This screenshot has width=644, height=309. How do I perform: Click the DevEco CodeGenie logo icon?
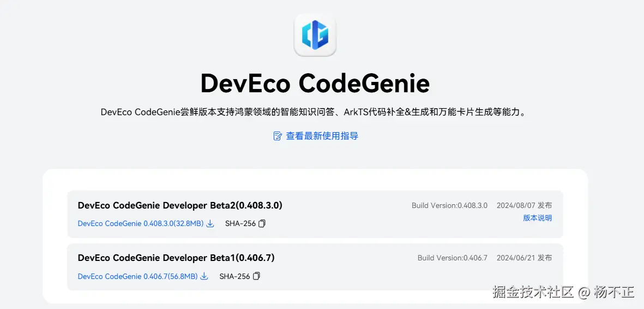point(315,35)
